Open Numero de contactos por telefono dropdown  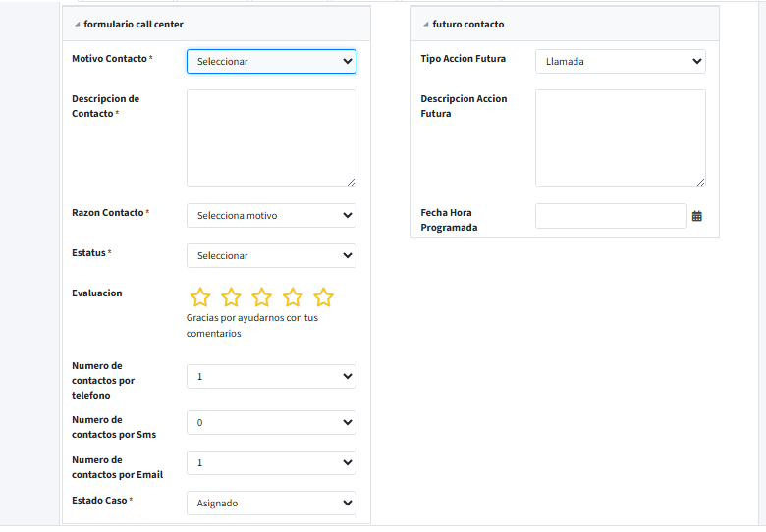coord(271,377)
